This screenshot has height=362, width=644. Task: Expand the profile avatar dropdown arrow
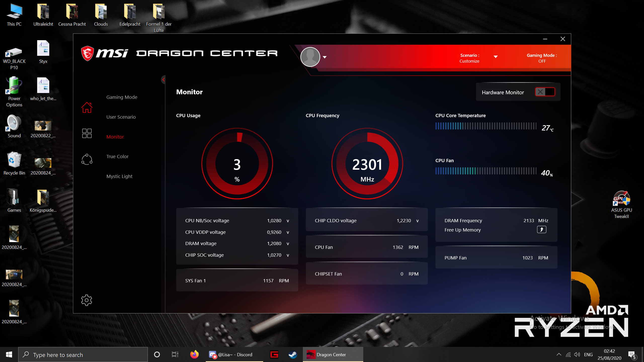point(325,57)
